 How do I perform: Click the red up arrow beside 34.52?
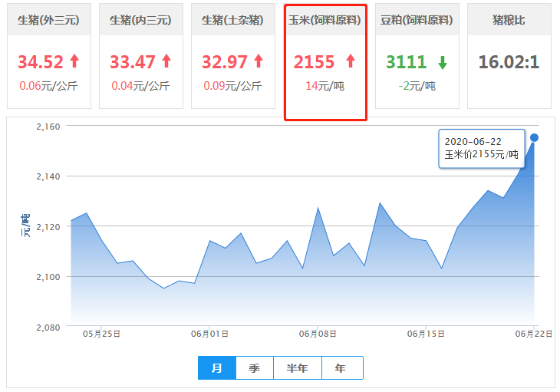tap(74, 61)
